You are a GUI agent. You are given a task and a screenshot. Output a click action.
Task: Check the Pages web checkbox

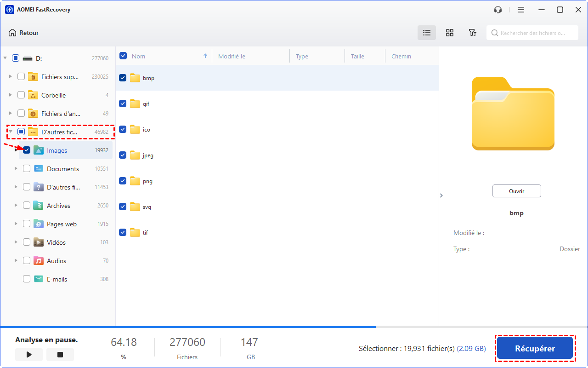tap(27, 224)
